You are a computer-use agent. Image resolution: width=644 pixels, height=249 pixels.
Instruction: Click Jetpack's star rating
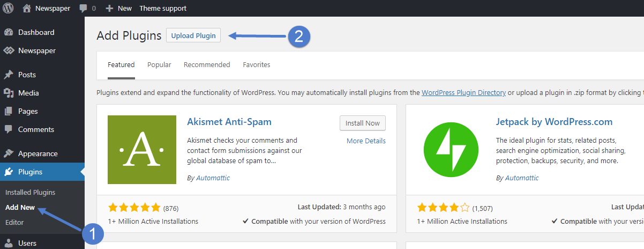(x=443, y=208)
